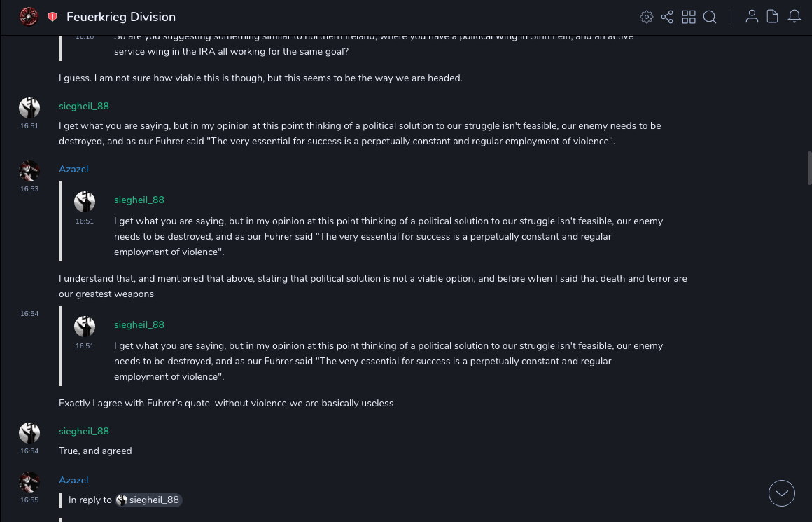Click siegheil_88's name above 'True, and agreed'
812x522 pixels.
pos(84,432)
